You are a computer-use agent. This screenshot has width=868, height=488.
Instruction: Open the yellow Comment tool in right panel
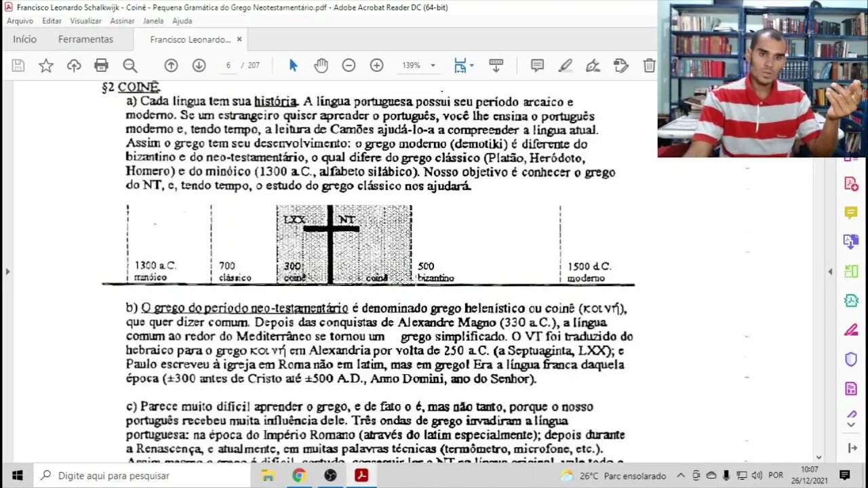coord(851,213)
